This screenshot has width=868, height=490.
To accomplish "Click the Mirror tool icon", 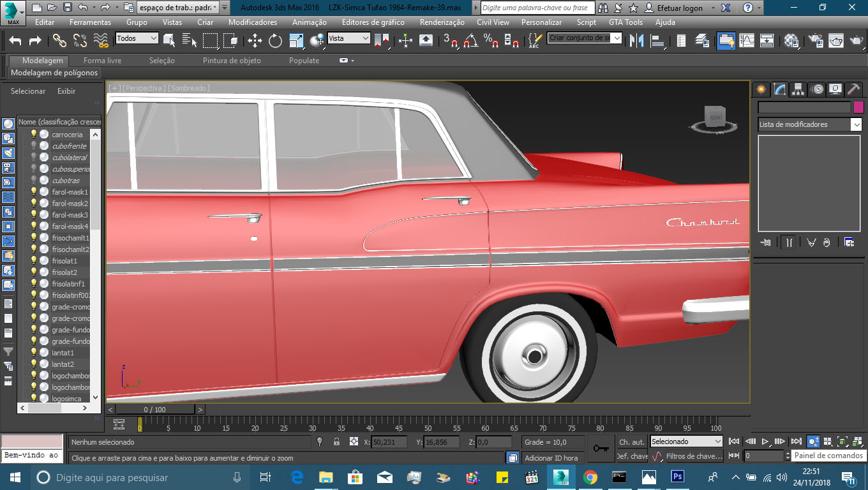I will 636,41.
